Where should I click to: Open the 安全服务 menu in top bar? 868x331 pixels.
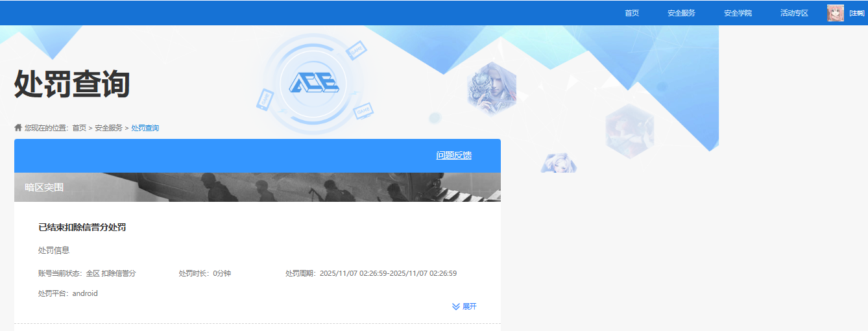click(681, 13)
